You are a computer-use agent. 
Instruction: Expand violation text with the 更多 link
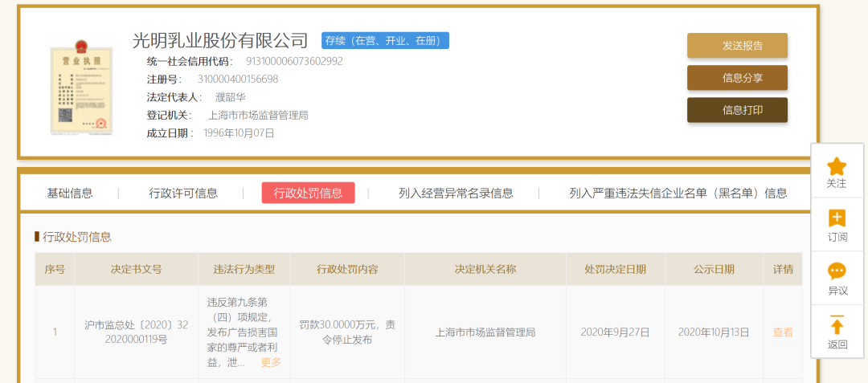[x=271, y=363]
